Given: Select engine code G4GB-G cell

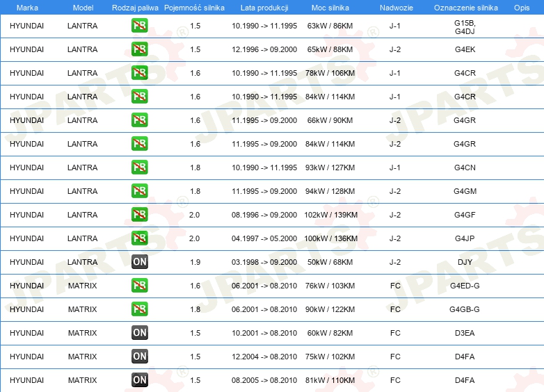Looking at the screenshot, I should (465, 309).
